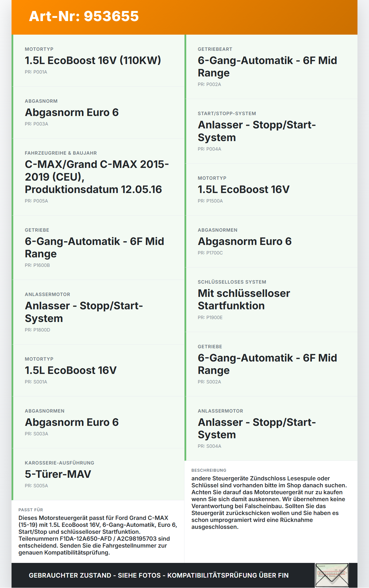This screenshot has width=369, height=588.
Task: Click the Art-Nr: 953655 header title
Action: coord(84,16)
